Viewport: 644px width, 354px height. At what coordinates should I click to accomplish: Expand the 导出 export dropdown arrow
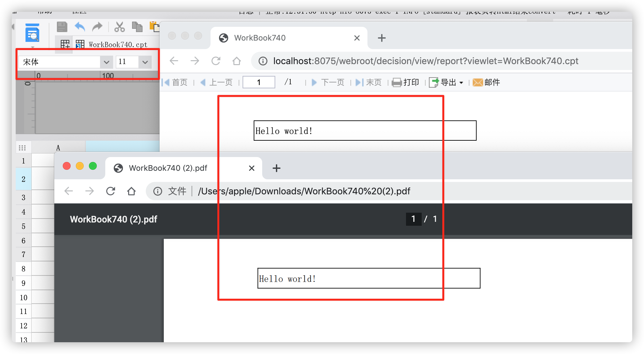coord(461,83)
